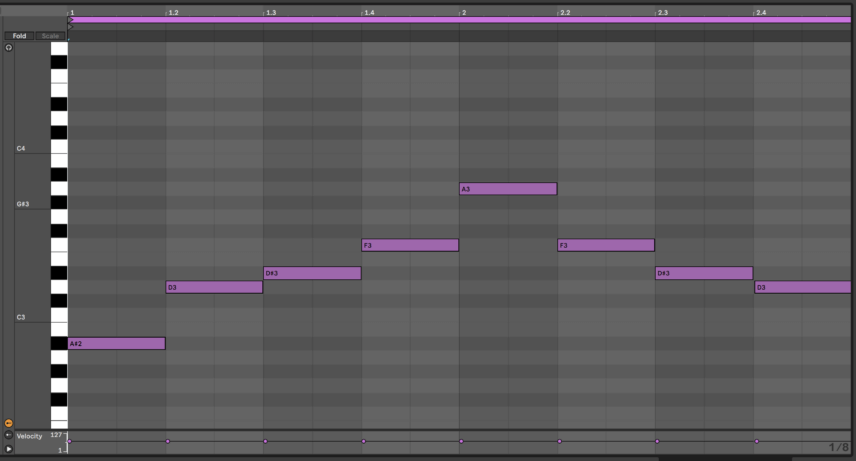Click the C4 piano key
The width and height of the screenshot is (856, 461).
[x=59, y=146]
